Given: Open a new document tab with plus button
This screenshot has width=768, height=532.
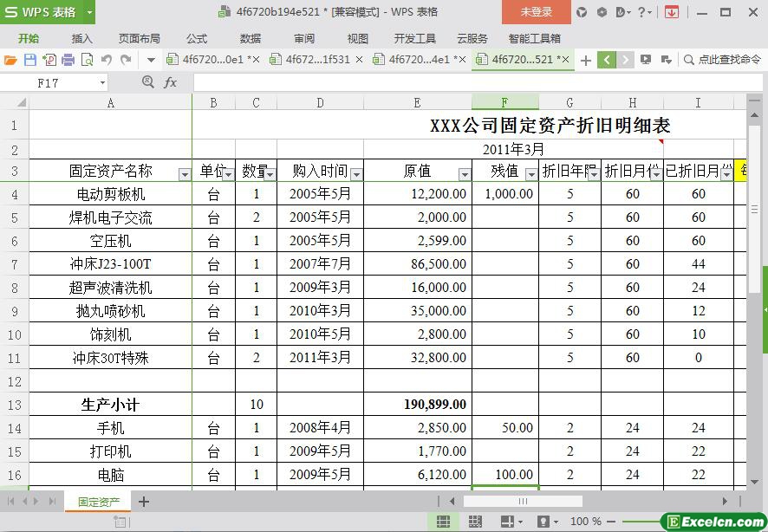Looking at the screenshot, I should click(586, 60).
